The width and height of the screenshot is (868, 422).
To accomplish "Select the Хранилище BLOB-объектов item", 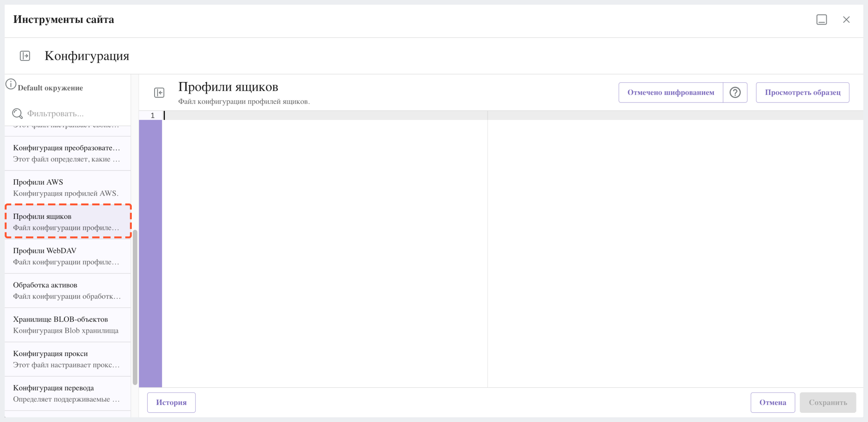I will pos(68,325).
